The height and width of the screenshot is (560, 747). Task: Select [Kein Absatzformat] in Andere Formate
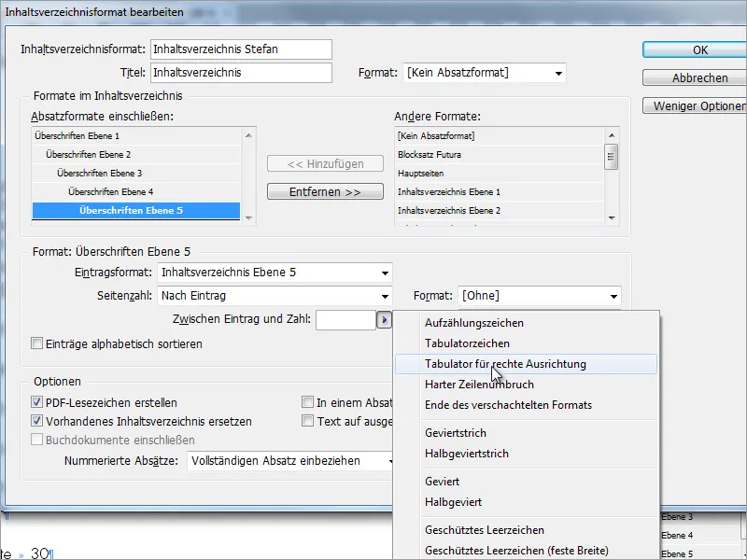[x=500, y=135]
